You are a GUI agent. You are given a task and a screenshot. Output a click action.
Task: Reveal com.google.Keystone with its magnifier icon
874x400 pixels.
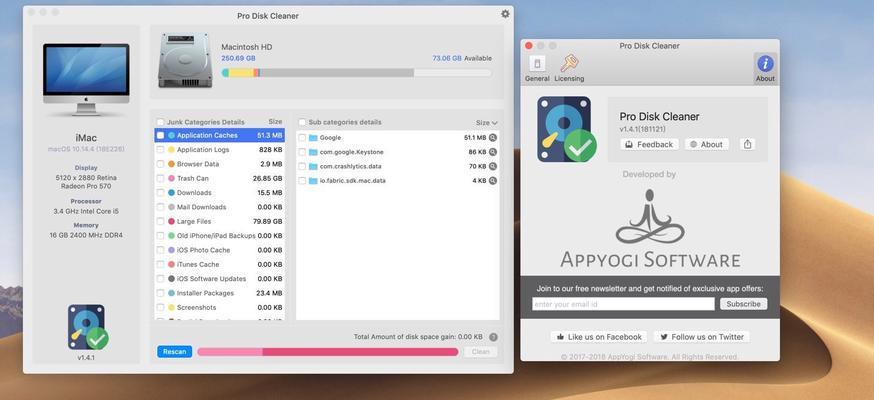click(493, 152)
